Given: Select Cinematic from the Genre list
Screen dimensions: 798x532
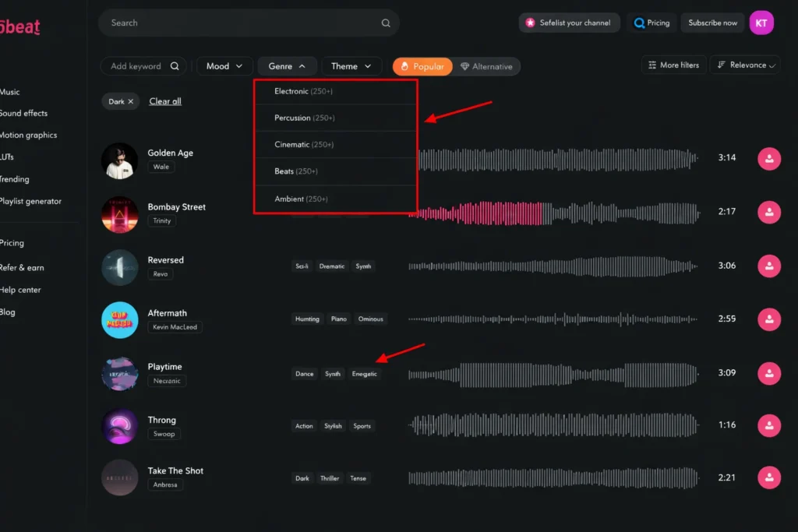Looking at the screenshot, I should [x=304, y=145].
